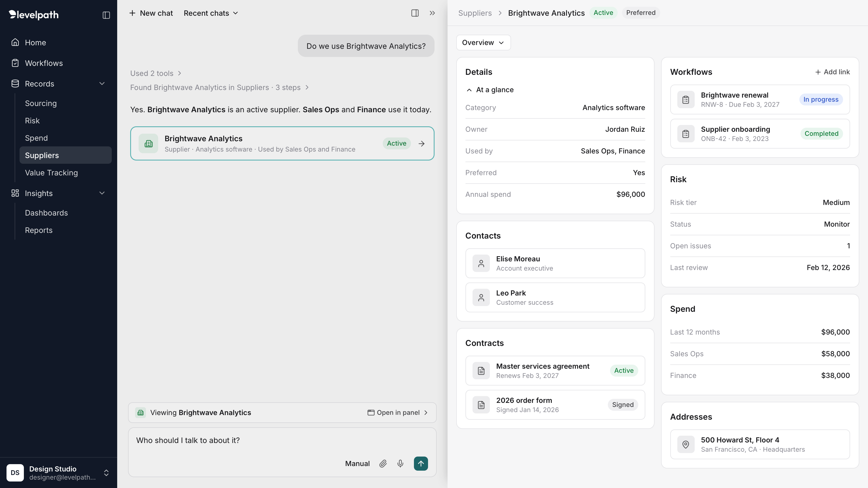The height and width of the screenshot is (488, 868).
Task: Open the Brightwave renewal In progress badge
Action: pyautogui.click(x=821, y=99)
